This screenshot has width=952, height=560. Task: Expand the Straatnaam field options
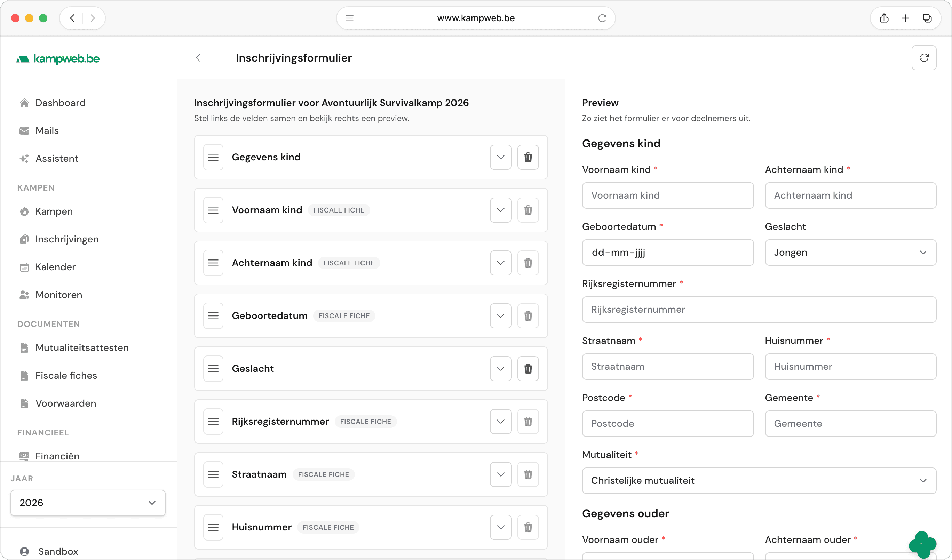501,474
